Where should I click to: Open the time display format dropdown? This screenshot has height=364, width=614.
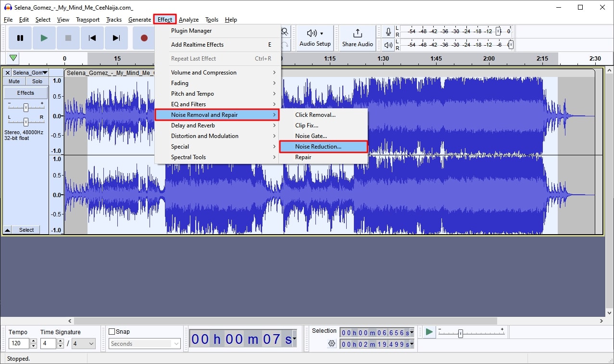tap(294, 339)
